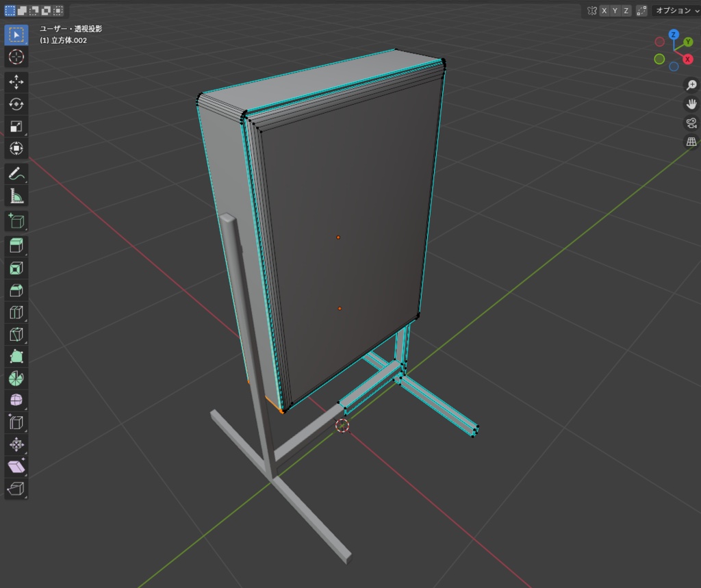This screenshot has height=588, width=701.
Task: Choose the Knife tool
Action: click(16, 335)
